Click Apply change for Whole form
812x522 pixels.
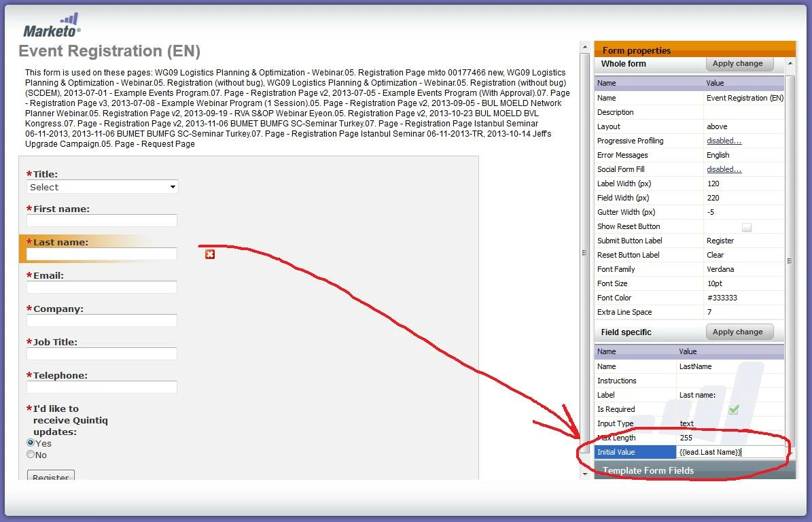click(739, 64)
